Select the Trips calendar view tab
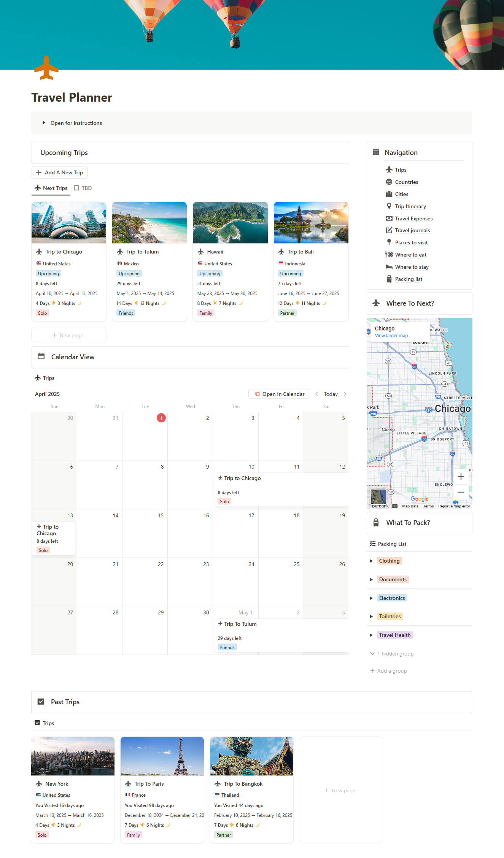 click(x=45, y=378)
